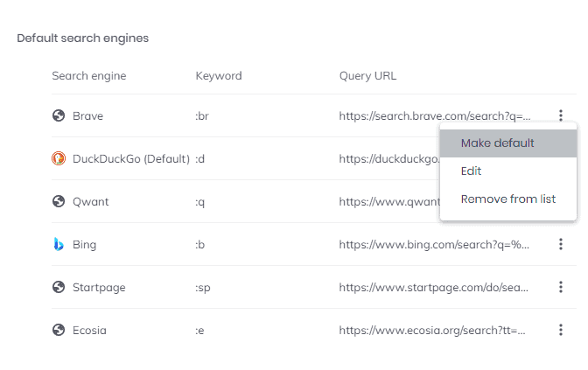Click the Ecosia query URL text

click(x=432, y=331)
